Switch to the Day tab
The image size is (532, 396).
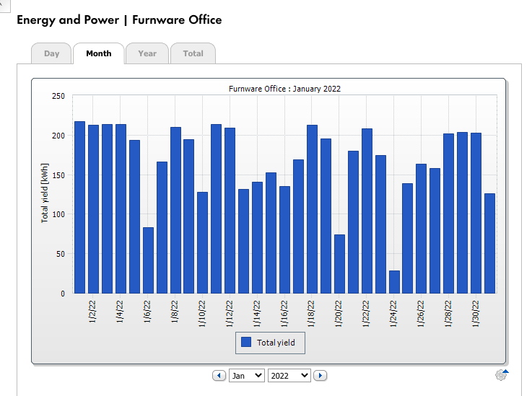(x=51, y=53)
